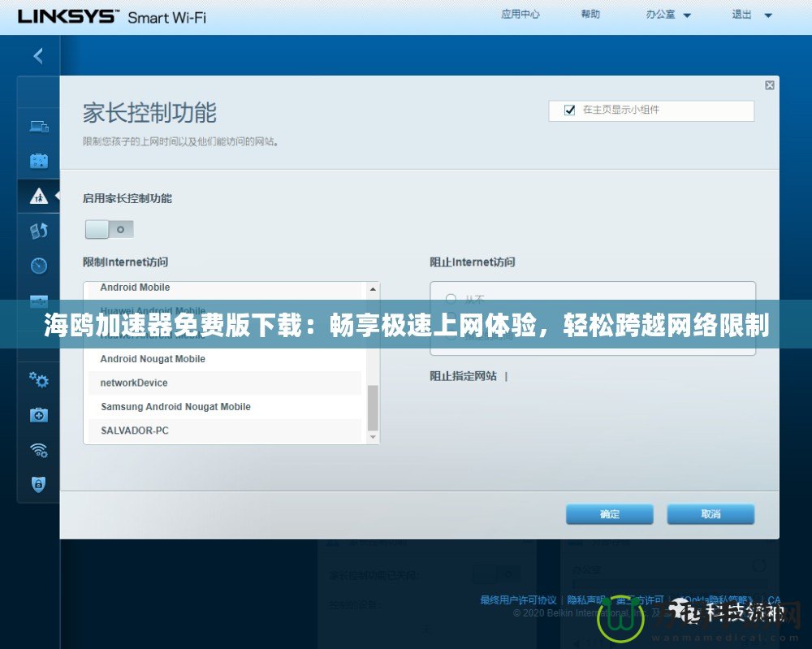
Task: Open the Security shield icon
Action: [x=39, y=484]
